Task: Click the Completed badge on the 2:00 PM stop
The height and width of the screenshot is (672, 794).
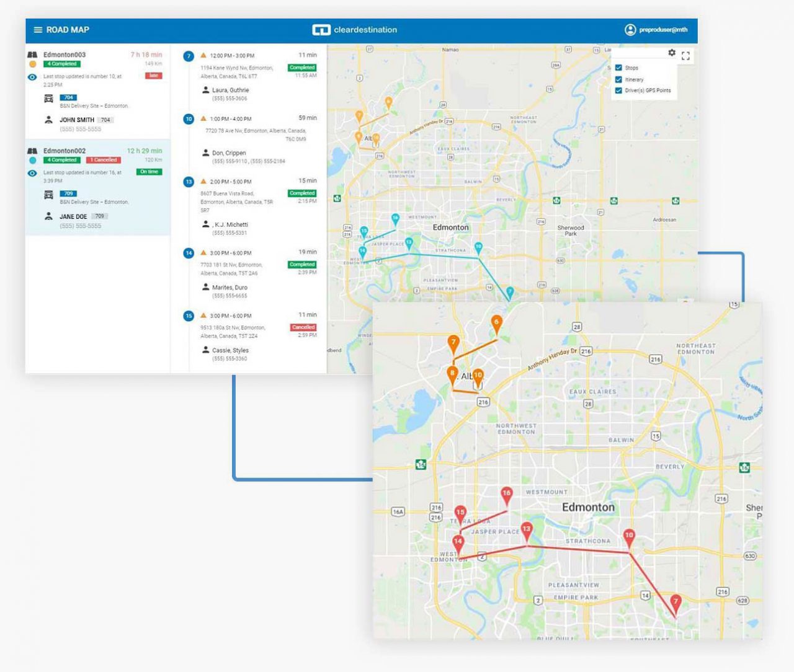Action: [301, 193]
